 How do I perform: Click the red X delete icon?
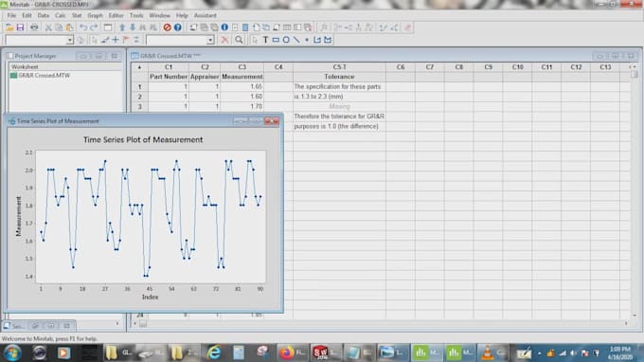[224, 40]
